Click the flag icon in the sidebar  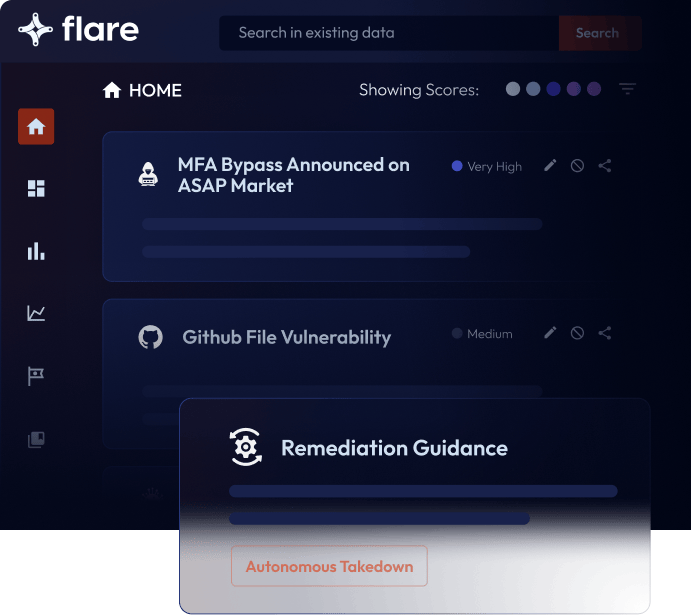point(36,376)
